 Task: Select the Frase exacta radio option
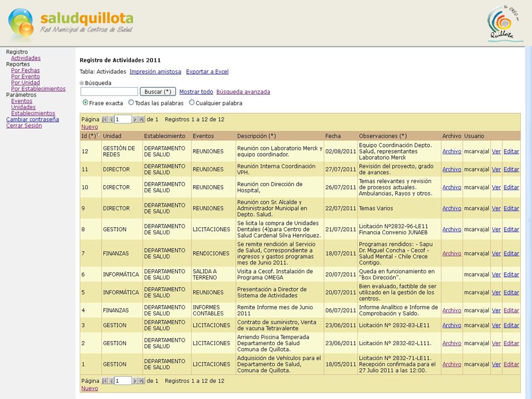[x=85, y=103]
